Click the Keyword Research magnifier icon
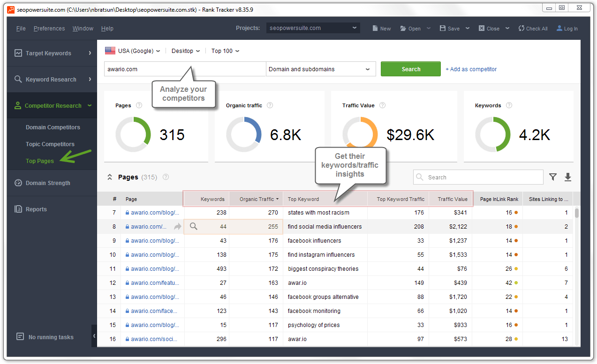This screenshot has height=364, width=597. [18, 79]
